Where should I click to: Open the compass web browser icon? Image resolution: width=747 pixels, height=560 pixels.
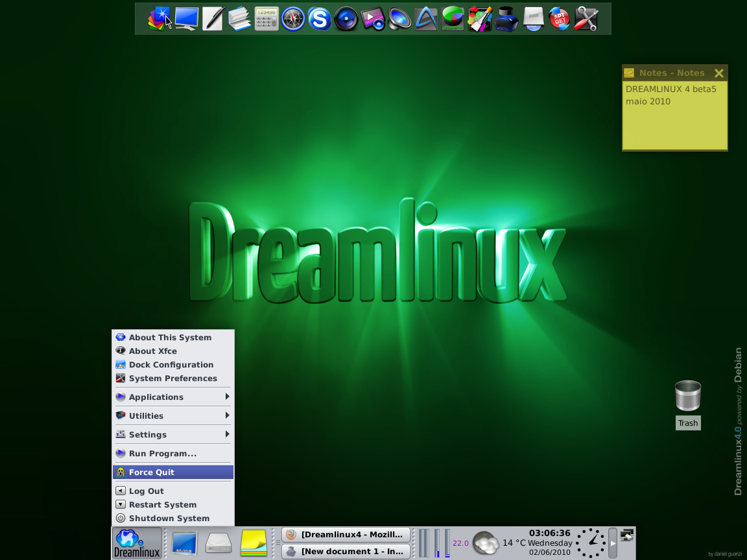tap(293, 19)
